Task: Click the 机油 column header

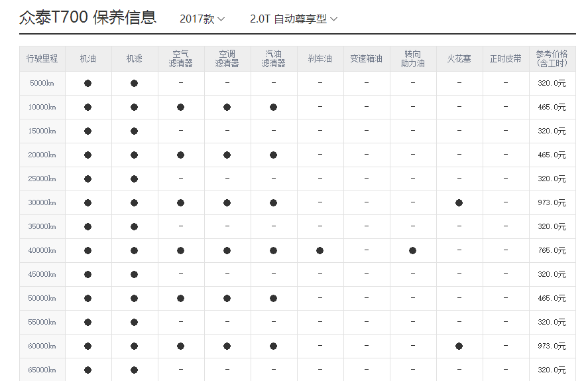Action: (x=88, y=58)
